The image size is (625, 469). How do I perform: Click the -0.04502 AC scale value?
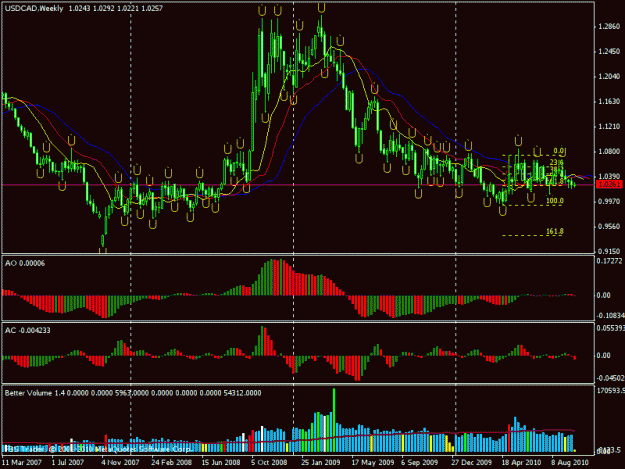pos(610,378)
